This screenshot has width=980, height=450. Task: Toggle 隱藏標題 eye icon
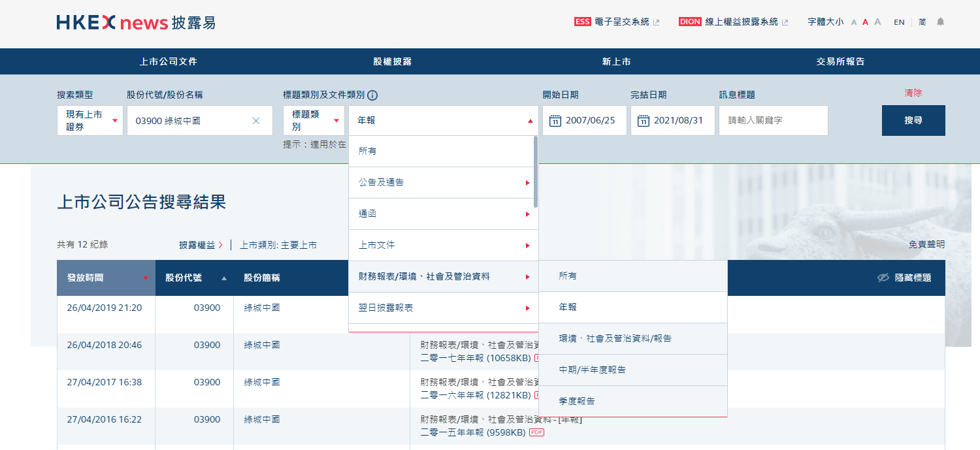[x=883, y=278]
